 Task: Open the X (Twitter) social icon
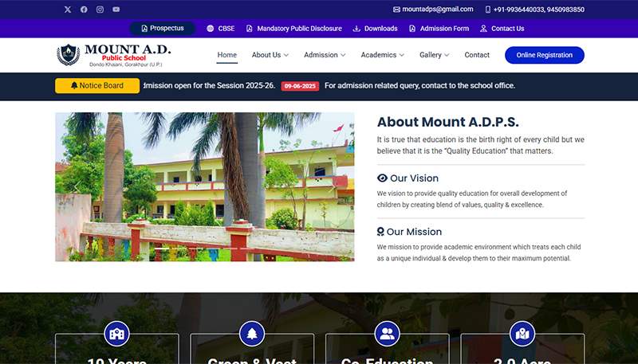click(x=67, y=10)
